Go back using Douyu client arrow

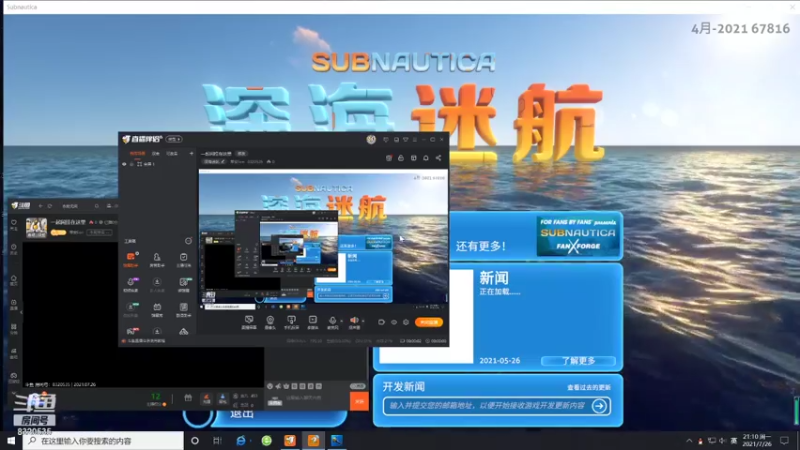pos(40,206)
